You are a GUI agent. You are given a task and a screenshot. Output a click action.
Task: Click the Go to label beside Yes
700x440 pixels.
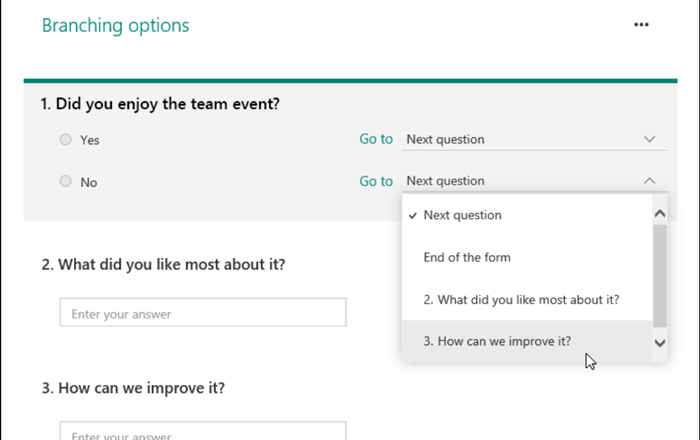pos(376,139)
